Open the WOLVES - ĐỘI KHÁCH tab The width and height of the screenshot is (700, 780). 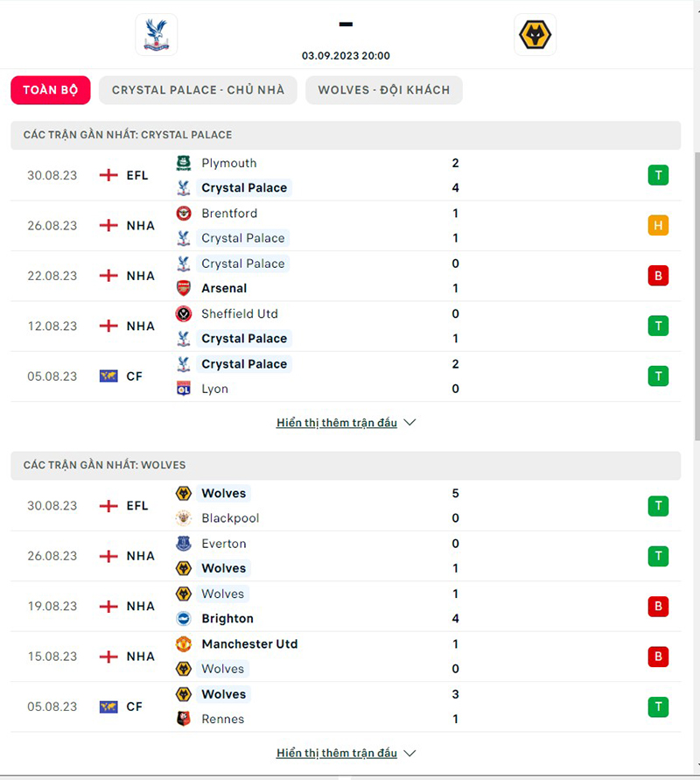384,89
